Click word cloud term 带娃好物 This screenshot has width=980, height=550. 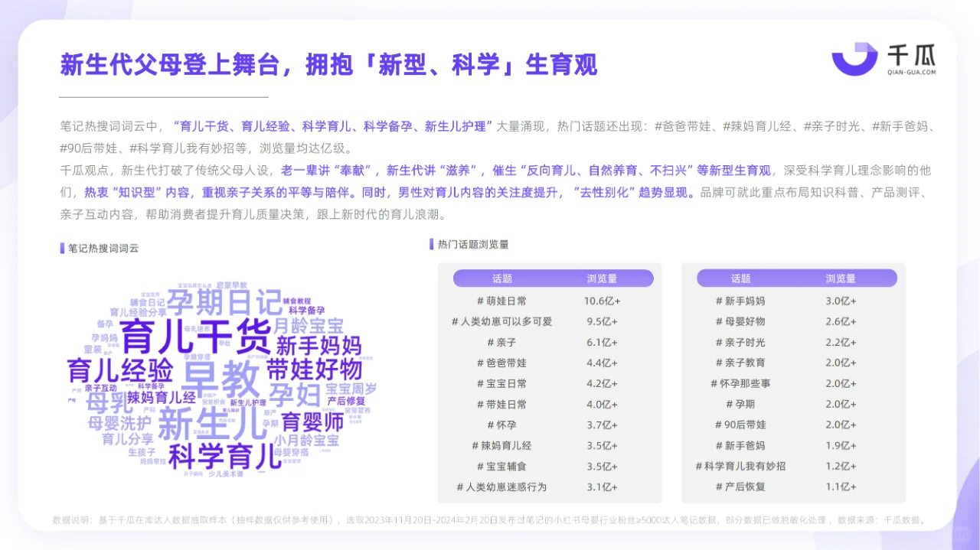click(314, 369)
